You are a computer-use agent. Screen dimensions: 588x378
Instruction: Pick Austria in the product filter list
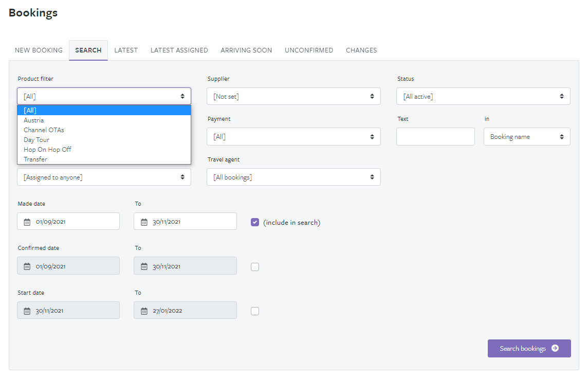[34, 120]
